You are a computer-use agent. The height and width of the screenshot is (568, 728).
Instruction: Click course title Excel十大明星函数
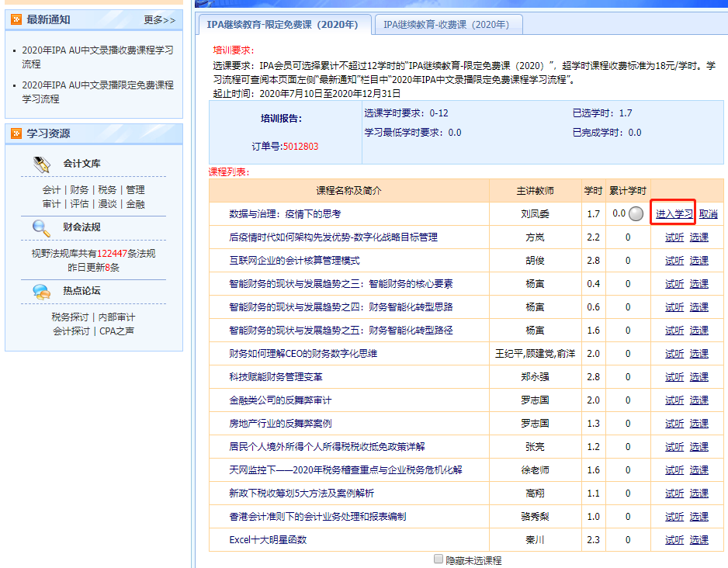pyautogui.click(x=268, y=540)
